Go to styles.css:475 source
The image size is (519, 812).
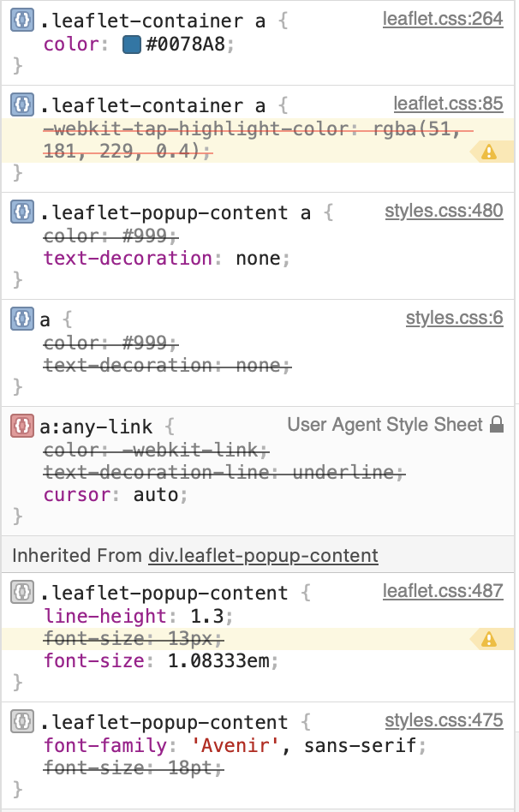pos(444,720)
